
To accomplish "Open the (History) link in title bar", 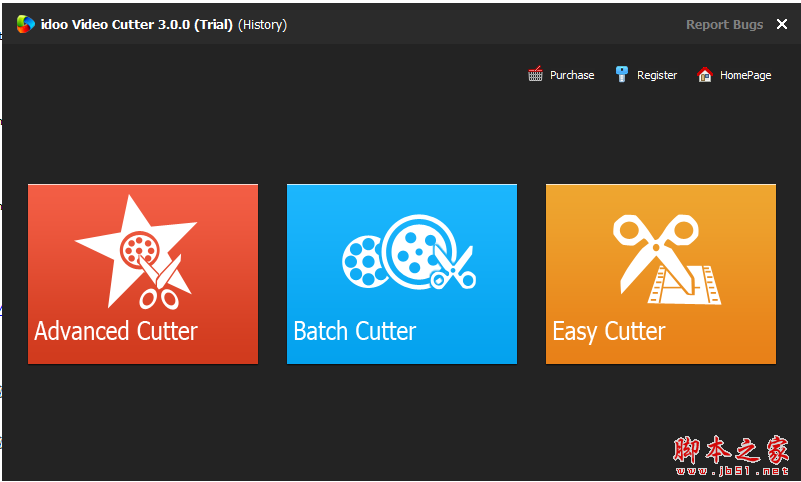I will (x=263, y=25).
